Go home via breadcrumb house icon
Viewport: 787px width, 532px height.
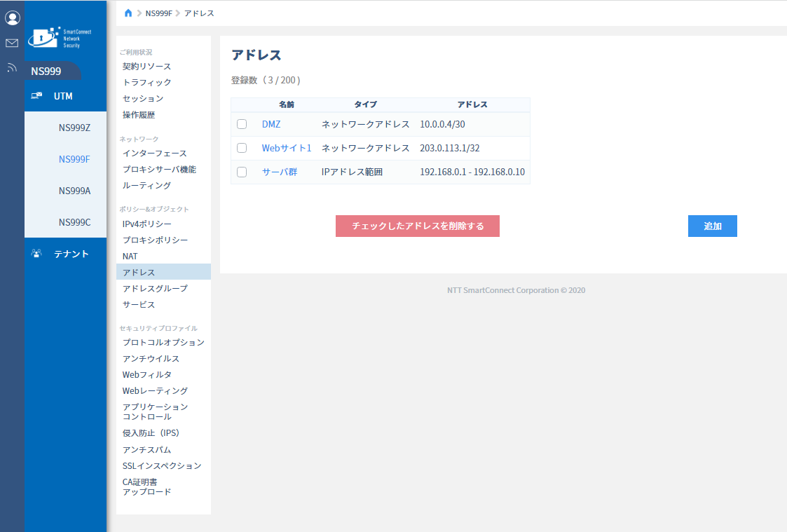click(x=128, y=13)
